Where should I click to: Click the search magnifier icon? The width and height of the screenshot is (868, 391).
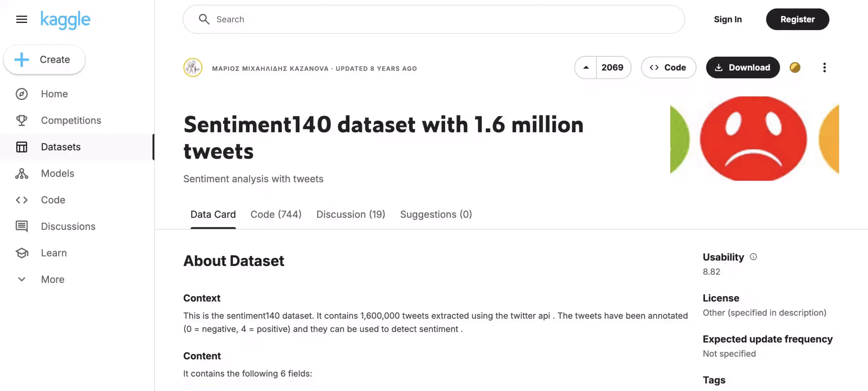pyautogui.click(x=204, y=19)
